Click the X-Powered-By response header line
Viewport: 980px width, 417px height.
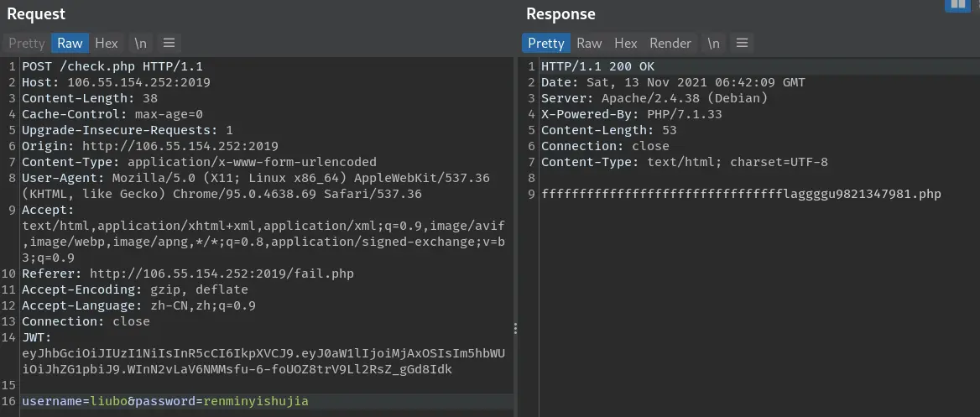[631, 114]
